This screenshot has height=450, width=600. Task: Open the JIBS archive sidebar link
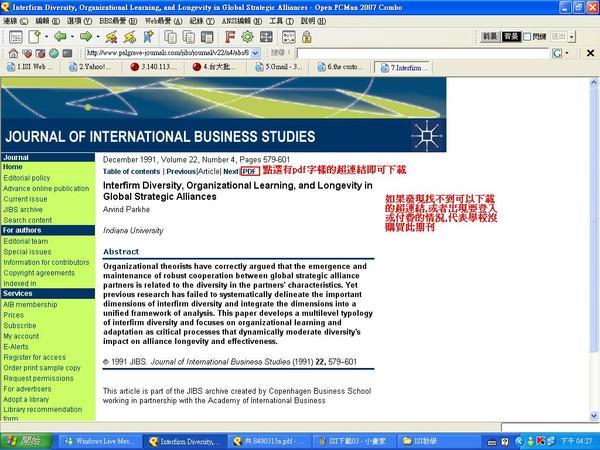pos(23,209)
